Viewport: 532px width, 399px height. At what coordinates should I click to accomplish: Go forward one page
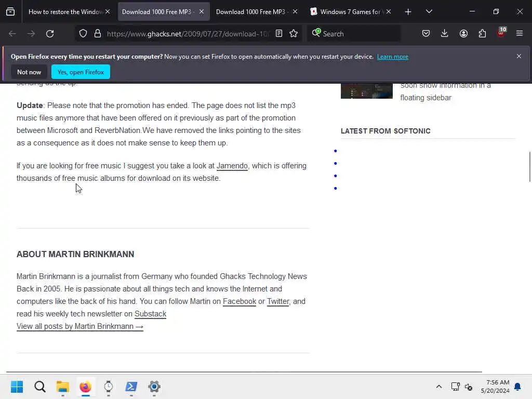[x=31, y=34]
